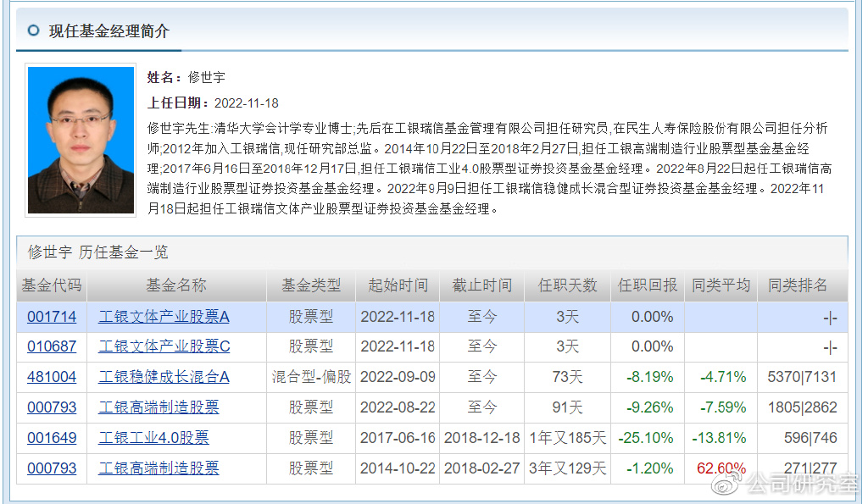Screen dimensions: 868x504
Task: Open the 工银工业4.0股票 fund link
Action: coord(153,438)
